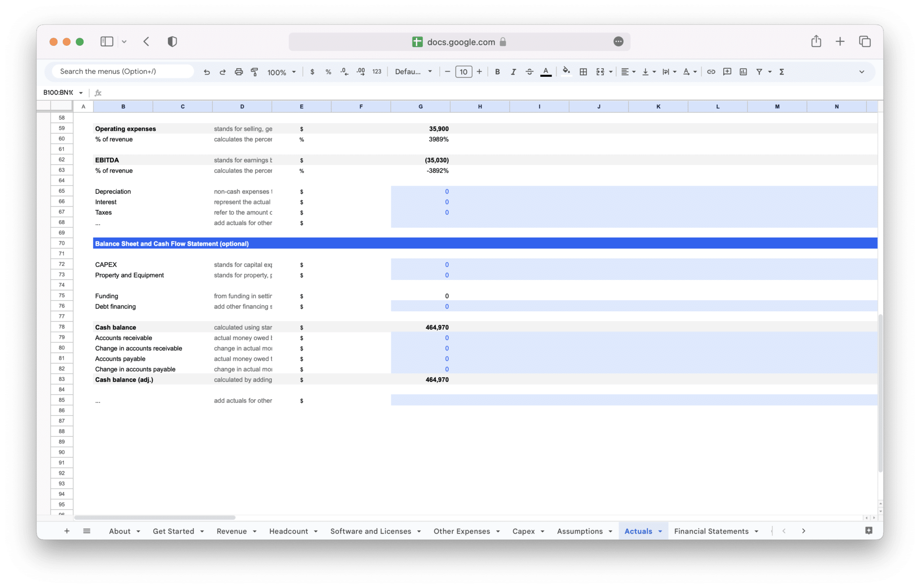Increase font size plus button
The width and height of the screenshot is (920, 588).
tap(479, 72)
